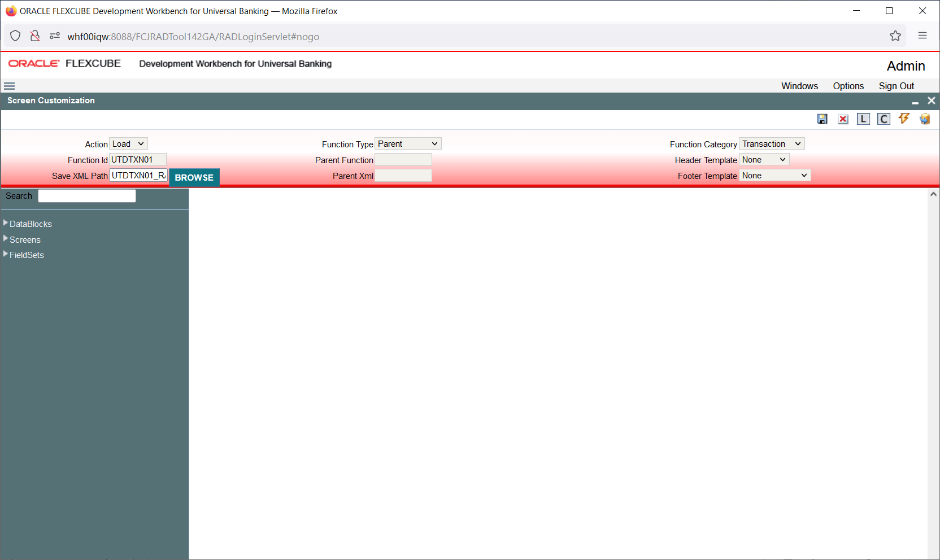Bookmark this page with the star icon
This screenshot has width=940, height=560.
[895, 36]
